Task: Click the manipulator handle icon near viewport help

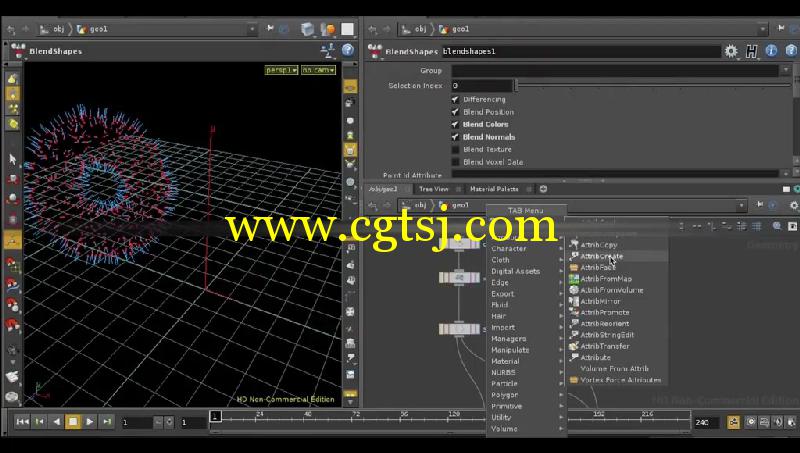Action: (x=327, y=50)
